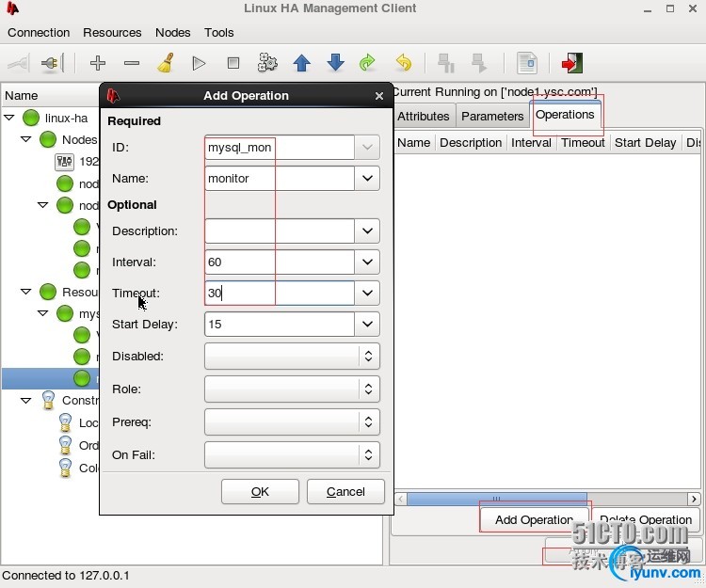Click the document view toolbar icon
Image resolution: width=706 pixels, height=588 pixels.
[527, 63]
